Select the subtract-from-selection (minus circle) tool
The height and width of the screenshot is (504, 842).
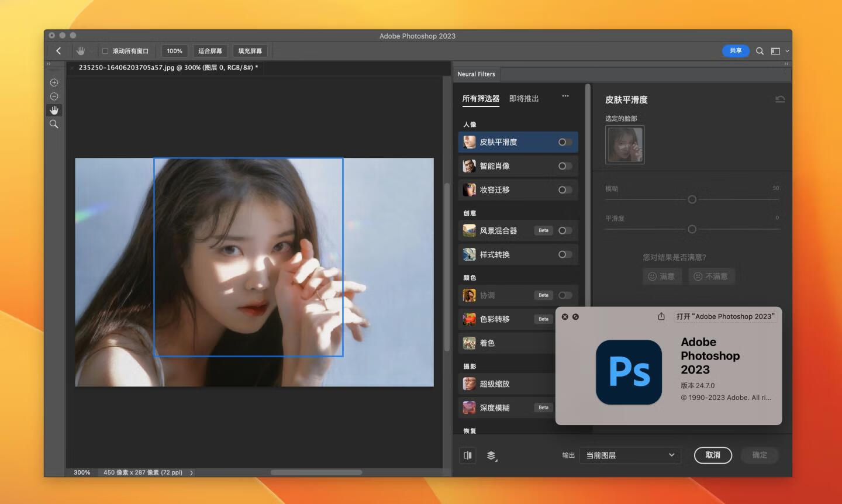tap(54, 96)
